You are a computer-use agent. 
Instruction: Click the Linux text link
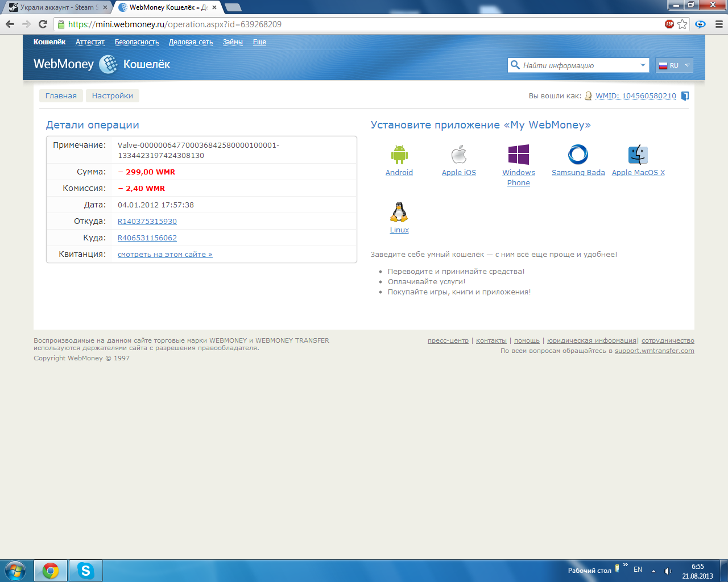point(399,230)
